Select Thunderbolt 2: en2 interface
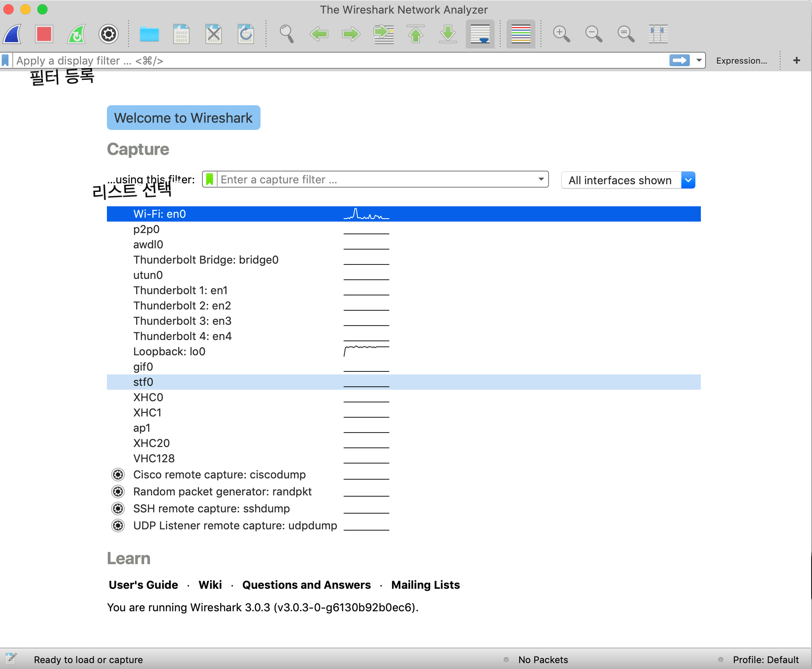 (404, 306)
